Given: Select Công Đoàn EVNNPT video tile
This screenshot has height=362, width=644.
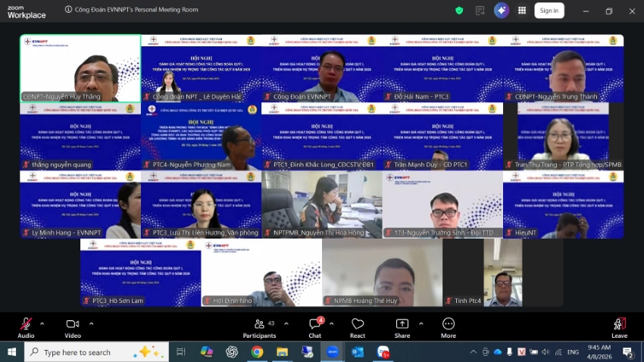Looking at the screenshot, I should (322, 68).
